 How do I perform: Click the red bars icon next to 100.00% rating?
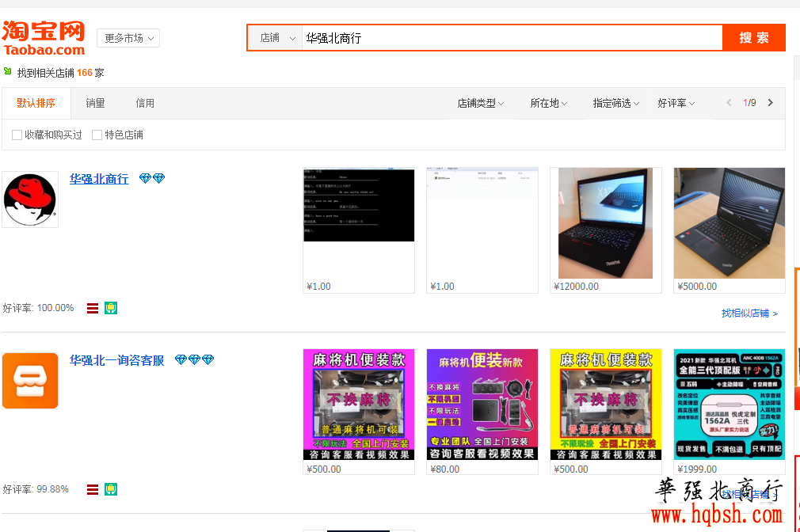[x=93, y=308]
